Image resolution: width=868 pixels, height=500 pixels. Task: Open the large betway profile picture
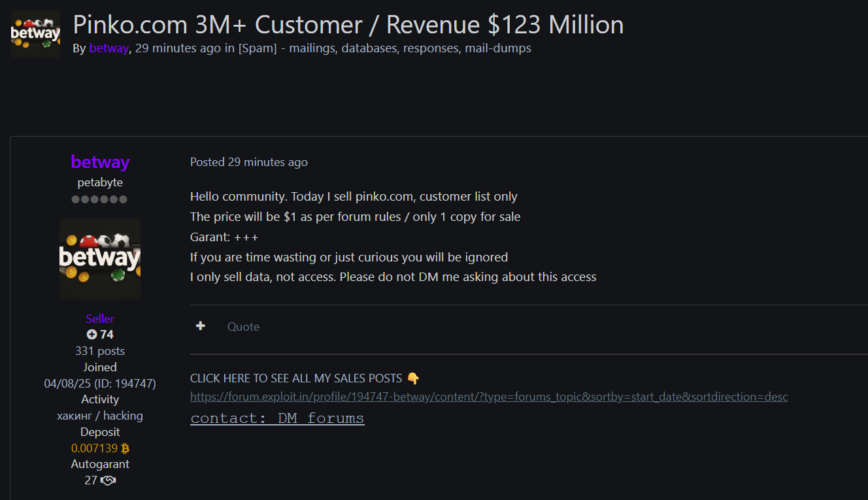point(100,259)
